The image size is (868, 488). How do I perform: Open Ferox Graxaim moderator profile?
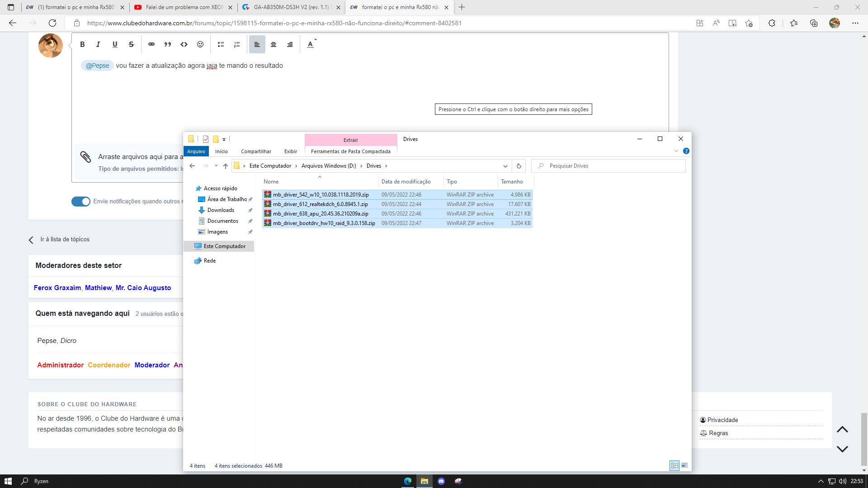(x=57, y=288)
